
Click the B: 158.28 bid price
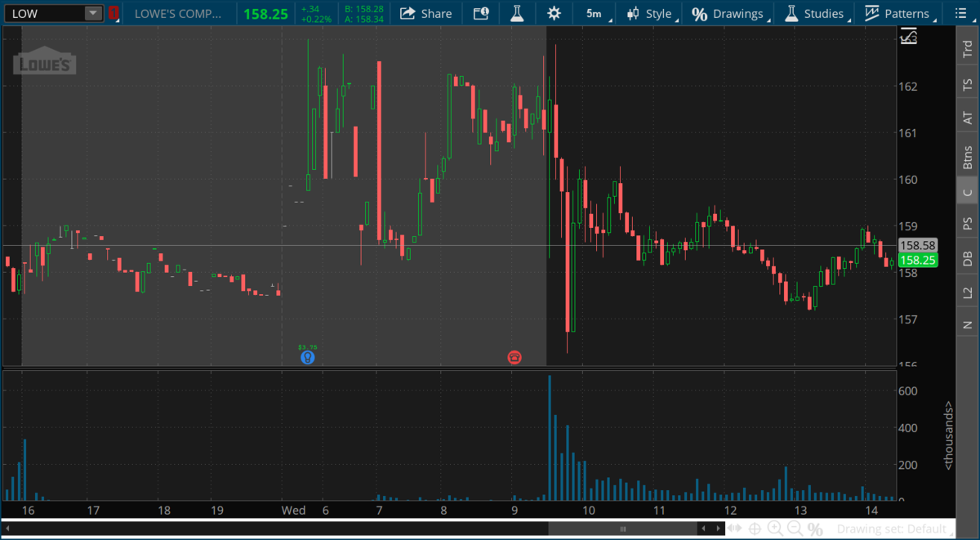(x=364, y=8)
